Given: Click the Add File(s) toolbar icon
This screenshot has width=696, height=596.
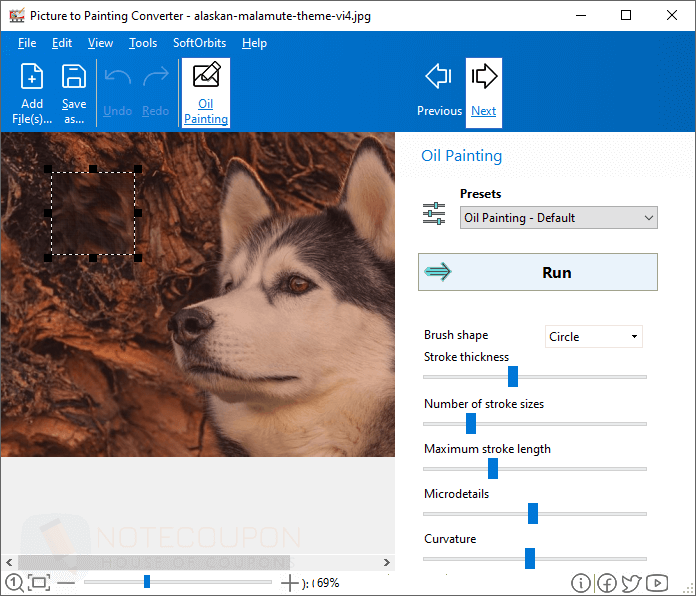Looking at the screenshot, I should [32, 77].
